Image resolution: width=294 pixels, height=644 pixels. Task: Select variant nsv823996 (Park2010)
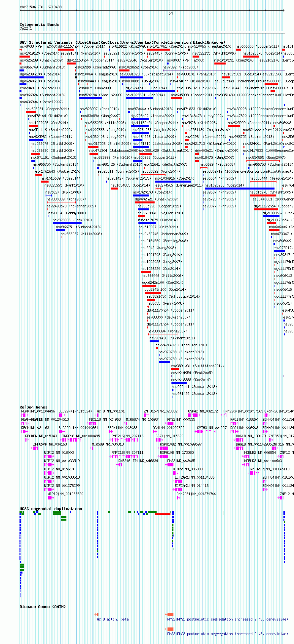click(73, 220)
